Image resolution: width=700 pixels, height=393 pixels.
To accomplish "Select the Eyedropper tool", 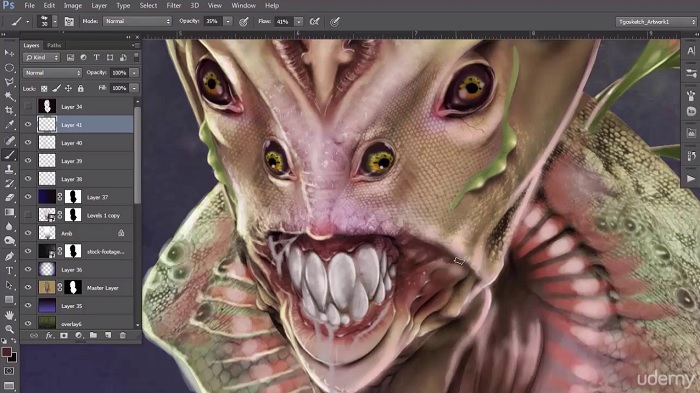I will click(x=9, y=125).
